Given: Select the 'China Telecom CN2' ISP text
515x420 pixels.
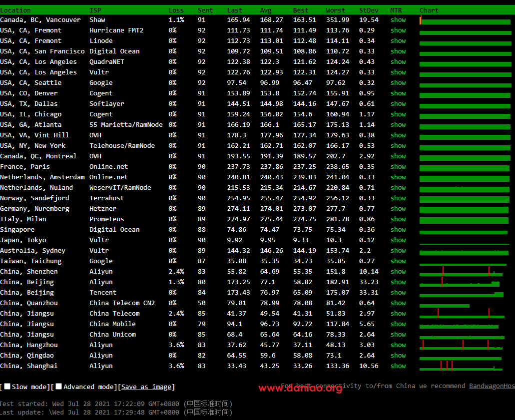Looking at the screenshot, I should pos(122,303).
